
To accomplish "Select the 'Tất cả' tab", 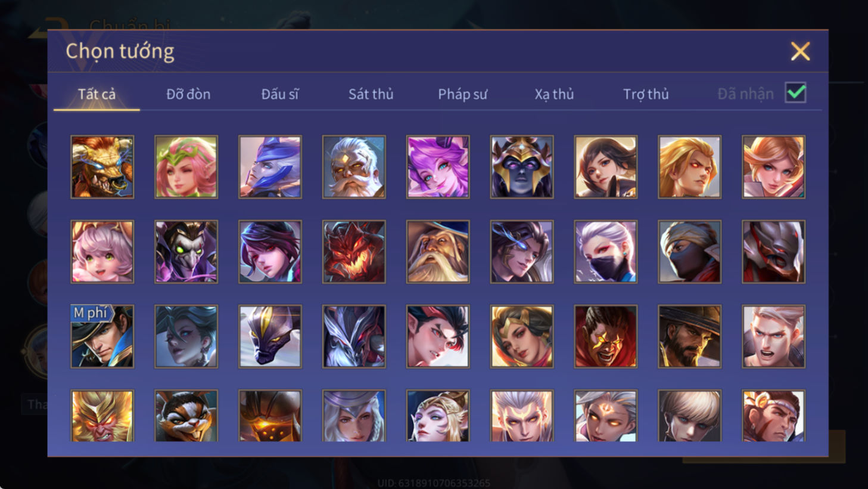I will coord(97,94).
